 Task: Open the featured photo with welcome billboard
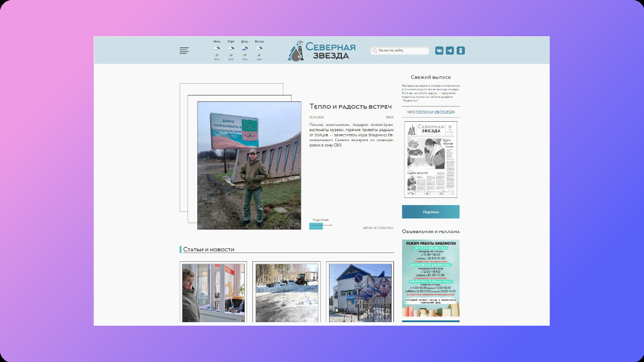coord(249,166)
